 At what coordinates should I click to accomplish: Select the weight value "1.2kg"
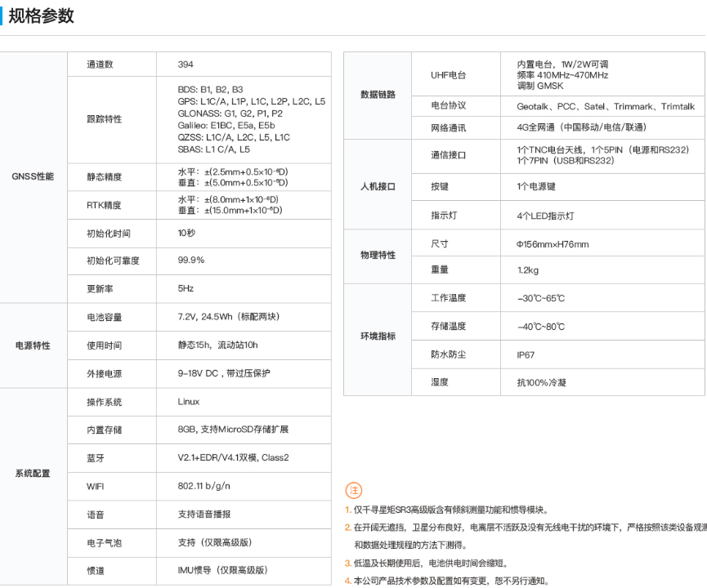(x=527, y=269)
